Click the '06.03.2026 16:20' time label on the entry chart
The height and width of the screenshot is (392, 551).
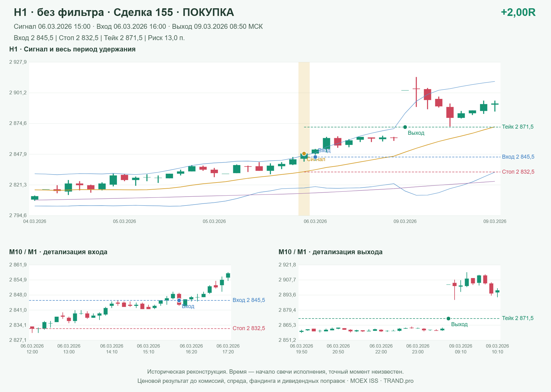pos(191,349)
